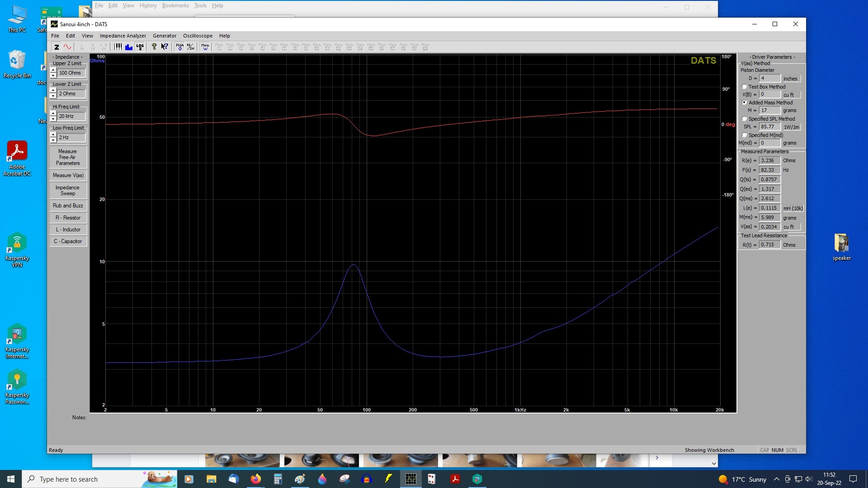The image size is (868, 488).
Task: Click the R IN input toolbar icon
Action: coord(93,47)
